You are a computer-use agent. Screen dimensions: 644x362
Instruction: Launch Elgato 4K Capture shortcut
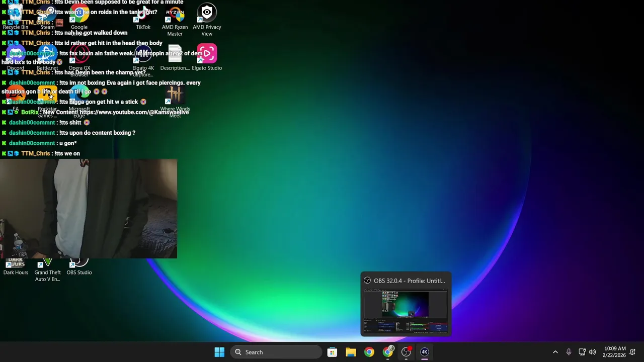[143, 60]
